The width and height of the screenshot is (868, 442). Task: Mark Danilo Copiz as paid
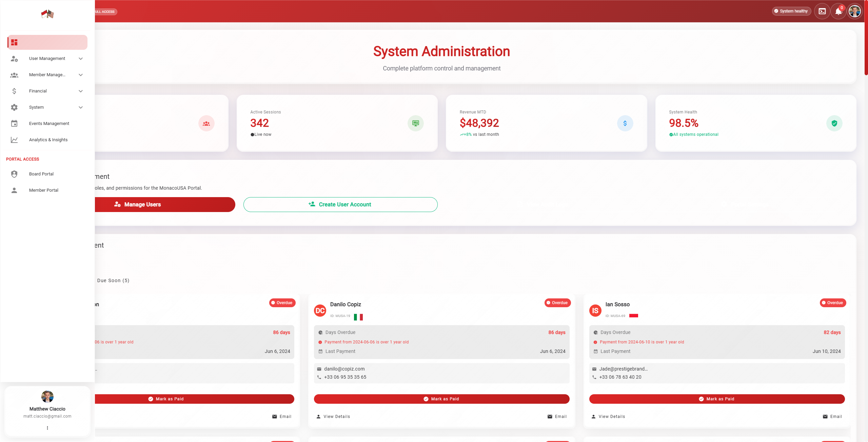point(441,399)
